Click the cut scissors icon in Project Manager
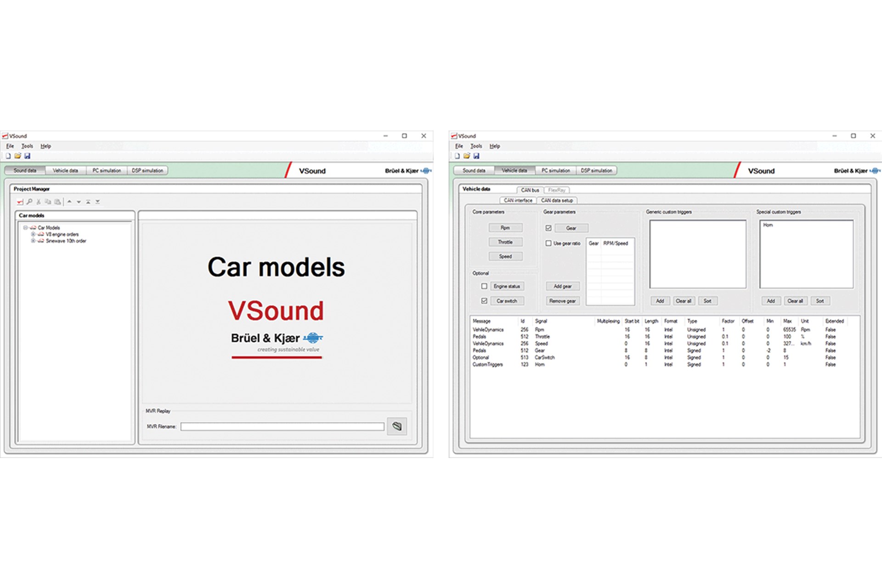This screenshot has width=882, height=588. pos(39,202)
